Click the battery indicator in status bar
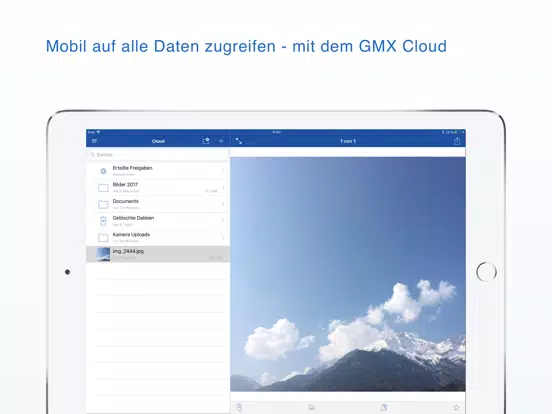 [457, 132]
